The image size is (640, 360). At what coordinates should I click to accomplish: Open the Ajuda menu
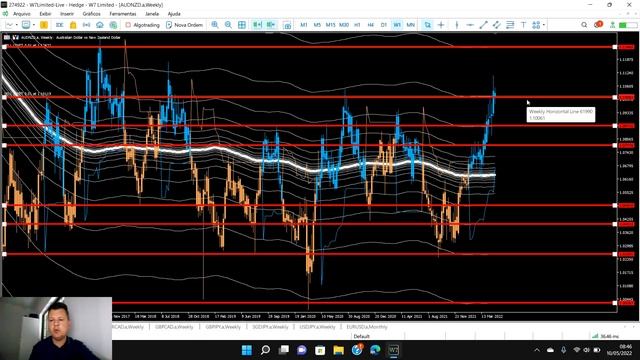click(x=174, y=14)
